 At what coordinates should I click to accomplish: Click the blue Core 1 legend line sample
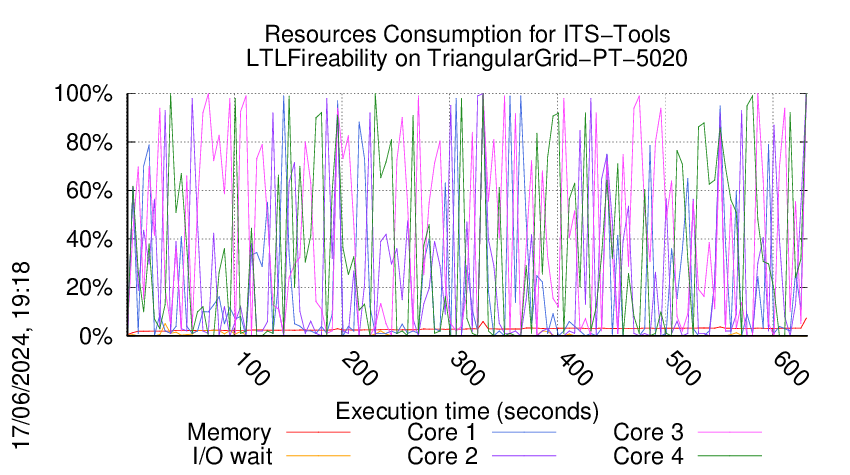524,432
